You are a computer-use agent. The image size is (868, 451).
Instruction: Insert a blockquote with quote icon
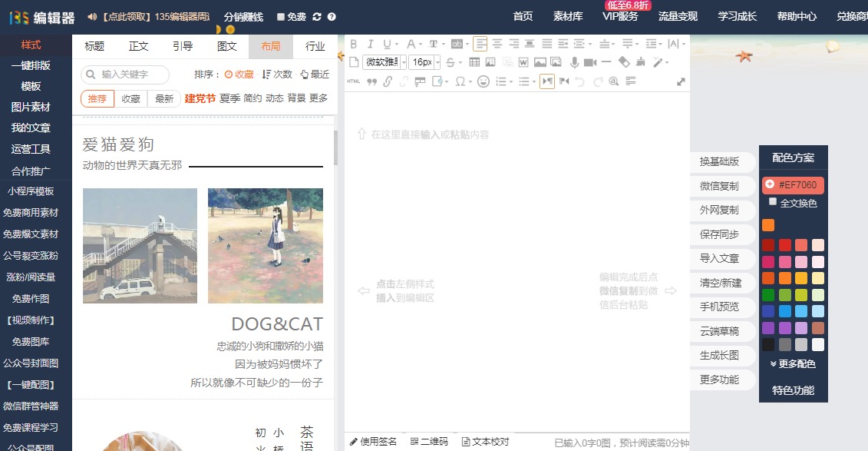click(x=372, y=81)
